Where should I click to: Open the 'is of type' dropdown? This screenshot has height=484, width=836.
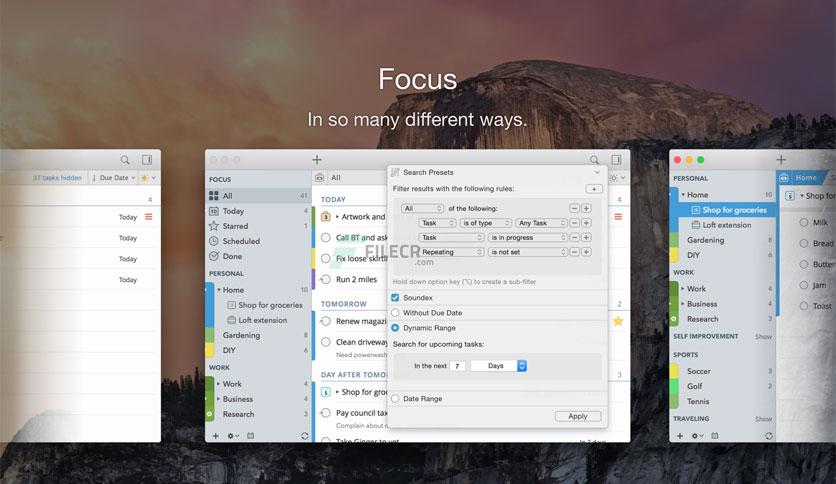(486, 223)
